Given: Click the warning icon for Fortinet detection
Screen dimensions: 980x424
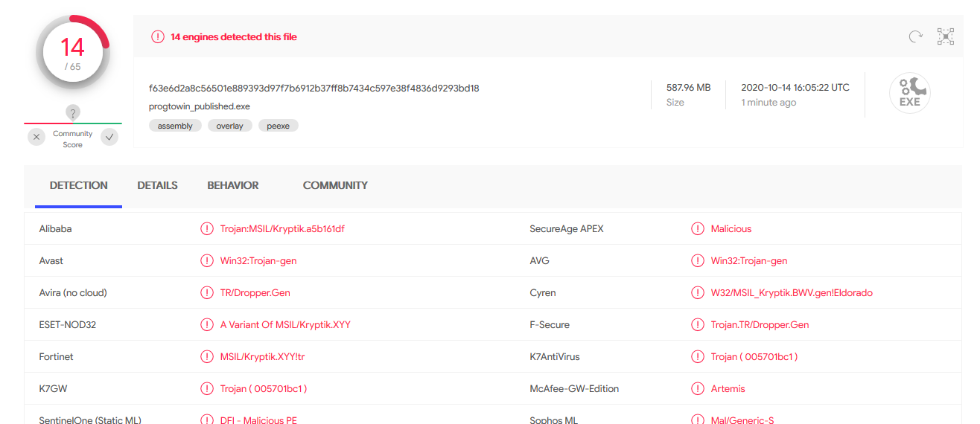Looking at the screenshot, I should coord(207,356).
